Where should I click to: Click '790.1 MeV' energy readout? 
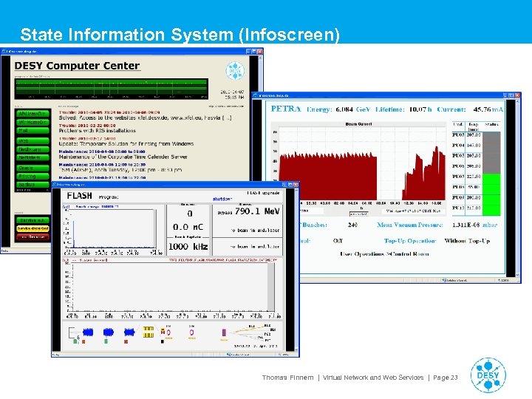click(257, 211)
